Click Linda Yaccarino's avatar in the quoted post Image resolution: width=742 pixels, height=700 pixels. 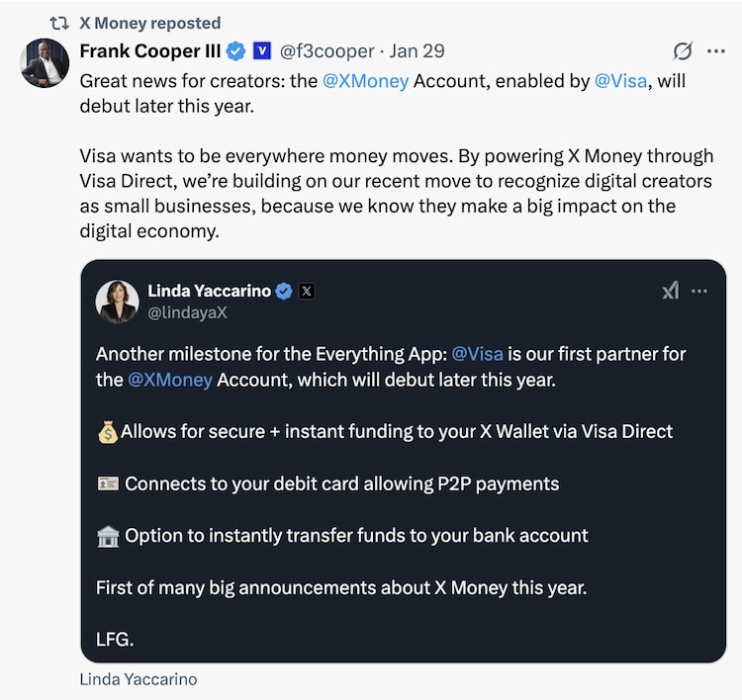pyautogui.click(x=117, y=302)
